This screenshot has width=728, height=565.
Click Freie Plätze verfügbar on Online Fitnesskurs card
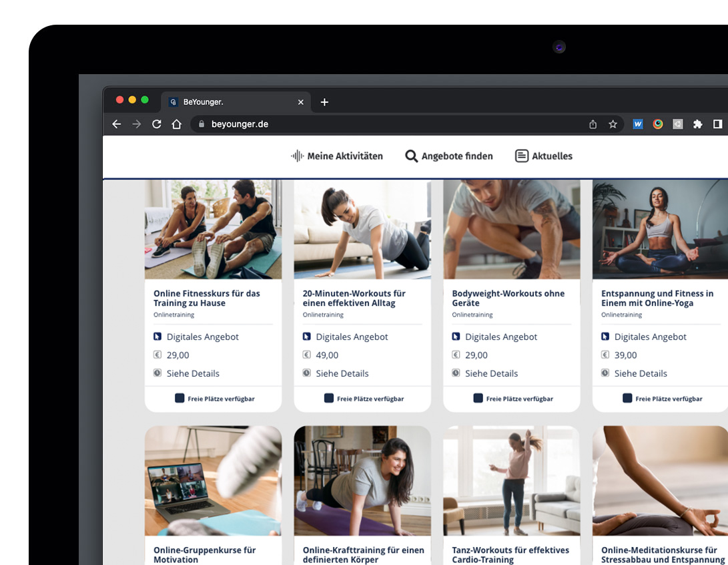(214, 399)
